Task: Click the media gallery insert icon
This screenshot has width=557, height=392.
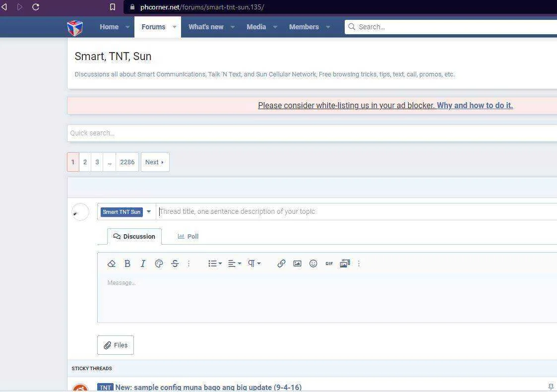Action: coord(345,263)
